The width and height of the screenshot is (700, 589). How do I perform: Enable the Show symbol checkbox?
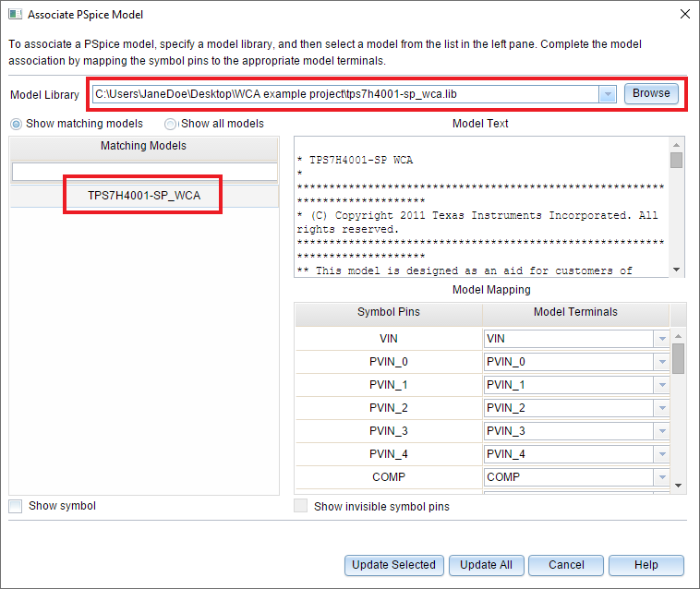pos(16,506)
